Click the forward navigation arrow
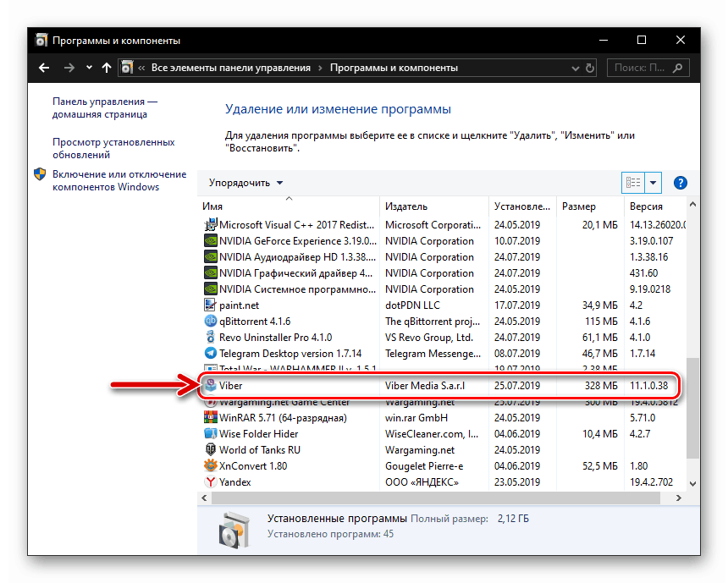Image resolution: width=728 pixels, height=583 pixels. coord(69,68)
